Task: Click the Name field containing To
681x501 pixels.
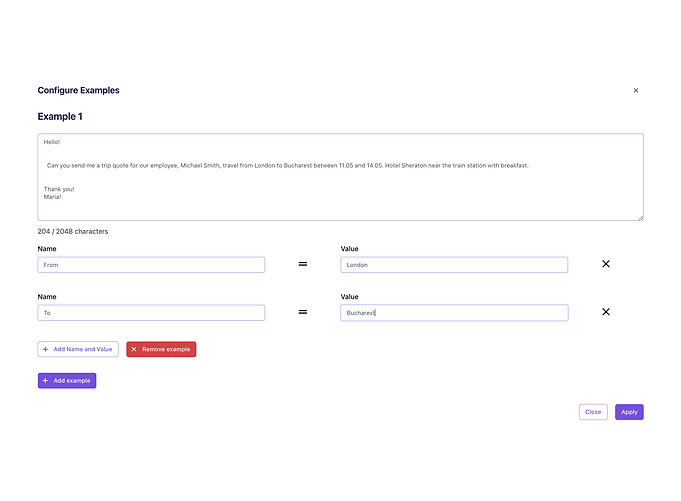Action: coord(151,313)
